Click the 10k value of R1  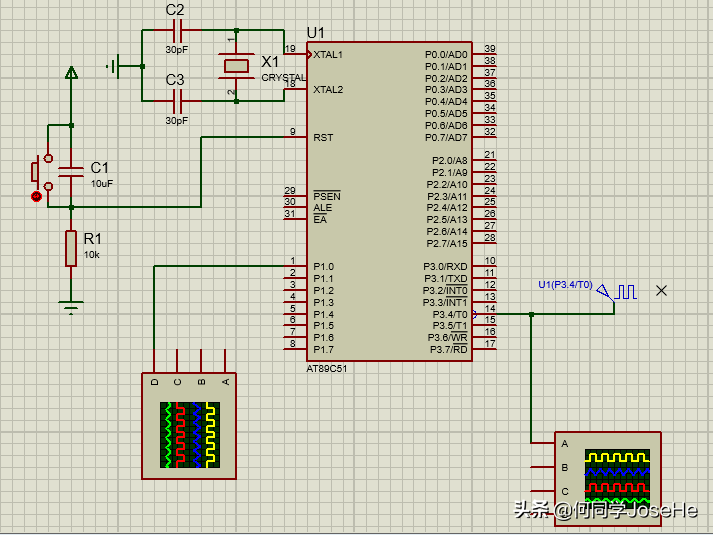(91, 255)
